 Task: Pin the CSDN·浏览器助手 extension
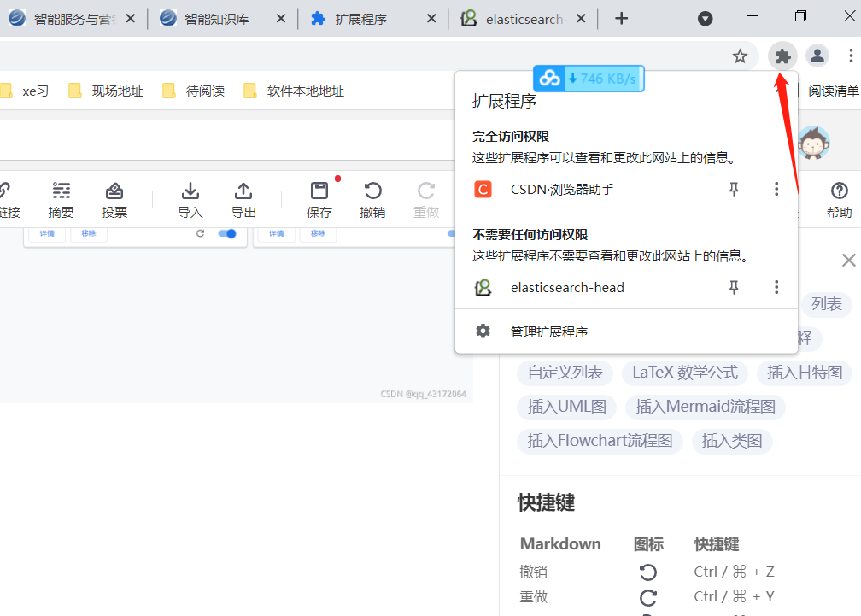[x=733, y=189]
